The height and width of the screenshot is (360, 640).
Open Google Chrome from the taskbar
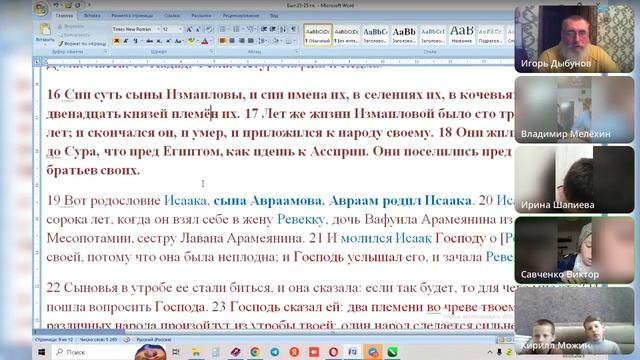pyautogui.click(x=255, y=351)
